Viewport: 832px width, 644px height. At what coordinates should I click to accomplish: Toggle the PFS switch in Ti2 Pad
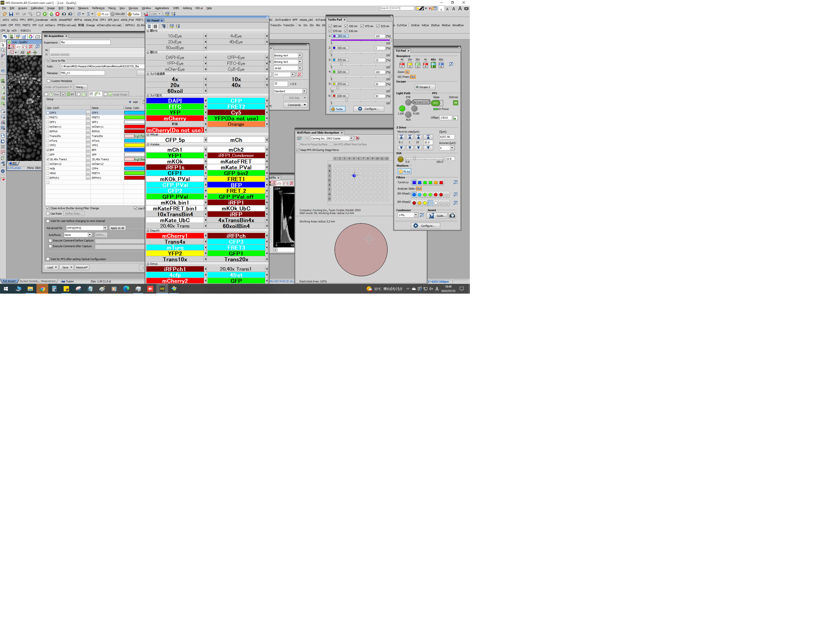pos(437,103)
